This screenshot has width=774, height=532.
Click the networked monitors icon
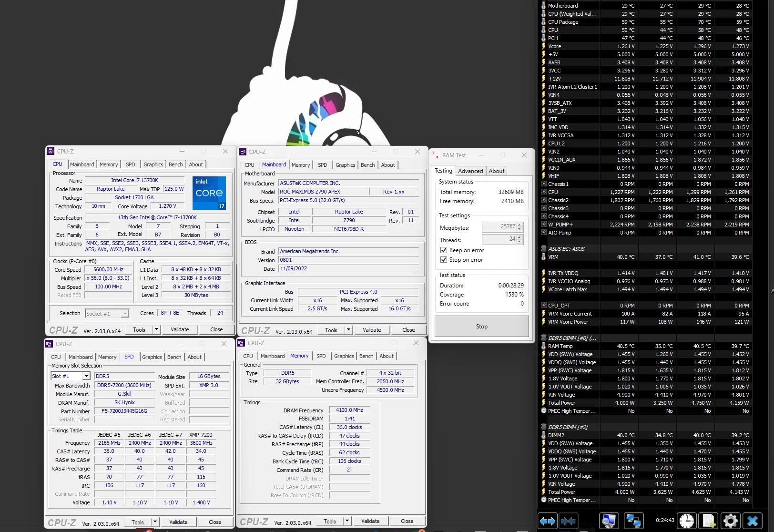633,521
